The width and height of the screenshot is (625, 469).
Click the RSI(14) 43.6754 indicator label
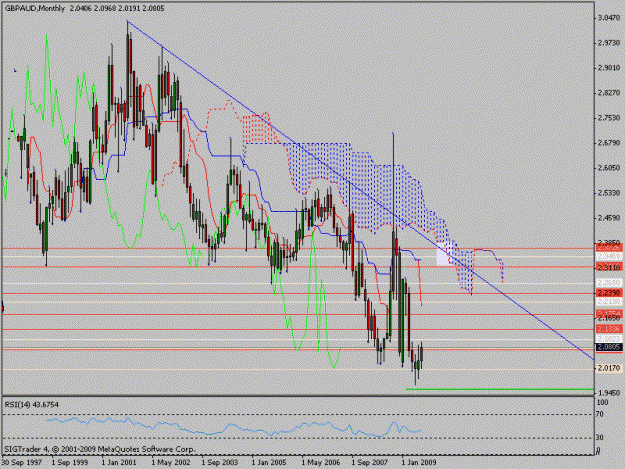[x=31, y=405]
